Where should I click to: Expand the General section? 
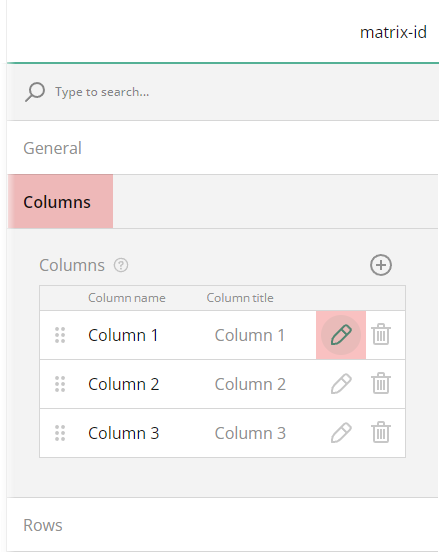pyautogui.click(x=223, y=148)
